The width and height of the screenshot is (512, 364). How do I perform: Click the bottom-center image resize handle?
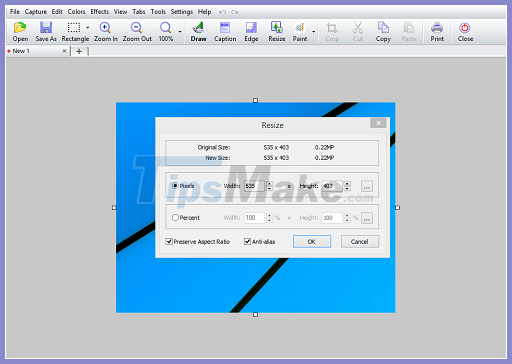[255, 315]
